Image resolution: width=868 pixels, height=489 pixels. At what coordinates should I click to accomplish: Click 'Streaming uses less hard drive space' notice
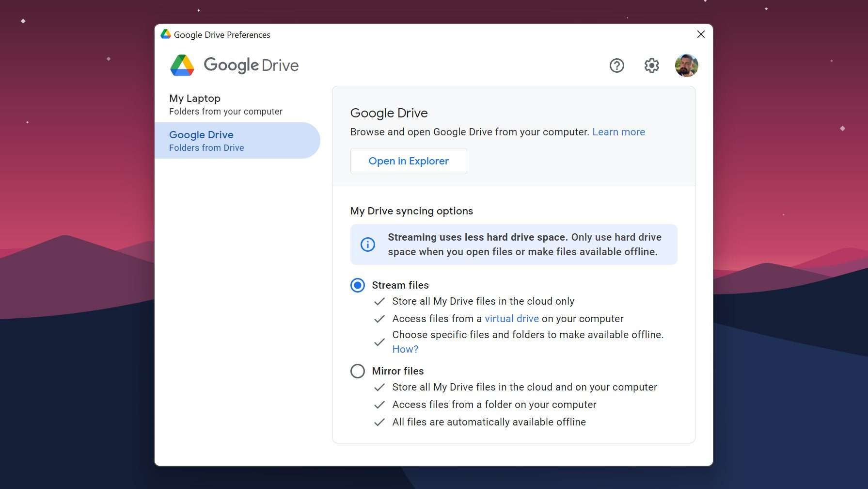[x=514, y=244]
